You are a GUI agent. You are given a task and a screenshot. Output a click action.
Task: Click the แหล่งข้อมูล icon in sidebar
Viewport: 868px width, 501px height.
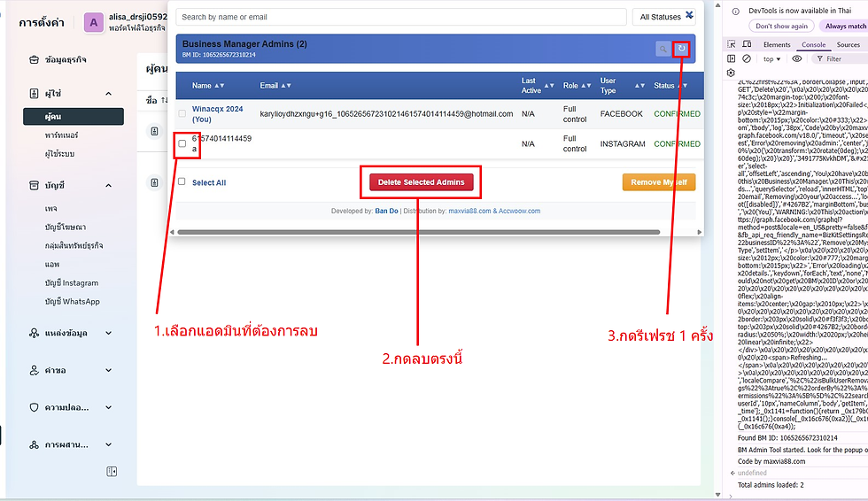tap(34, 333)
